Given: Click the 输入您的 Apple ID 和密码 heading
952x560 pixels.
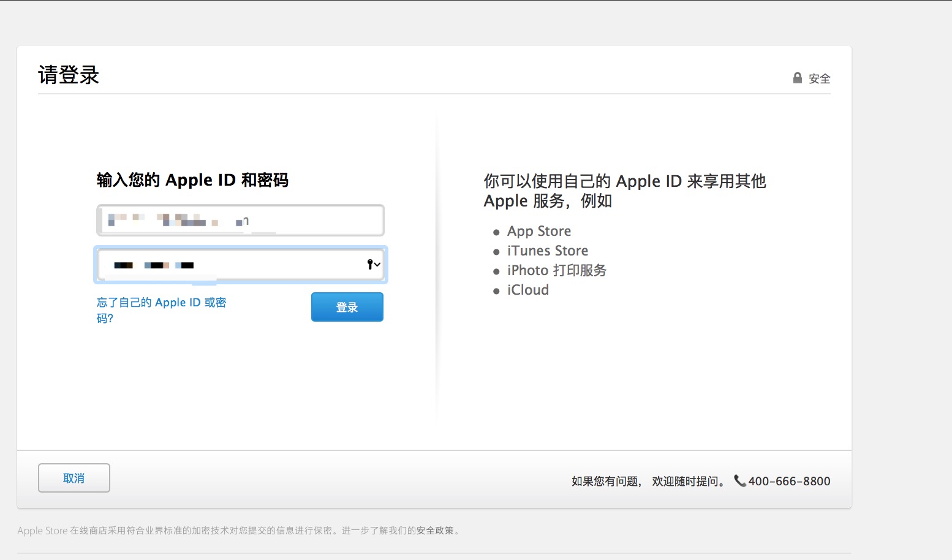Looking at the screenshot, I should pos(192,180).
